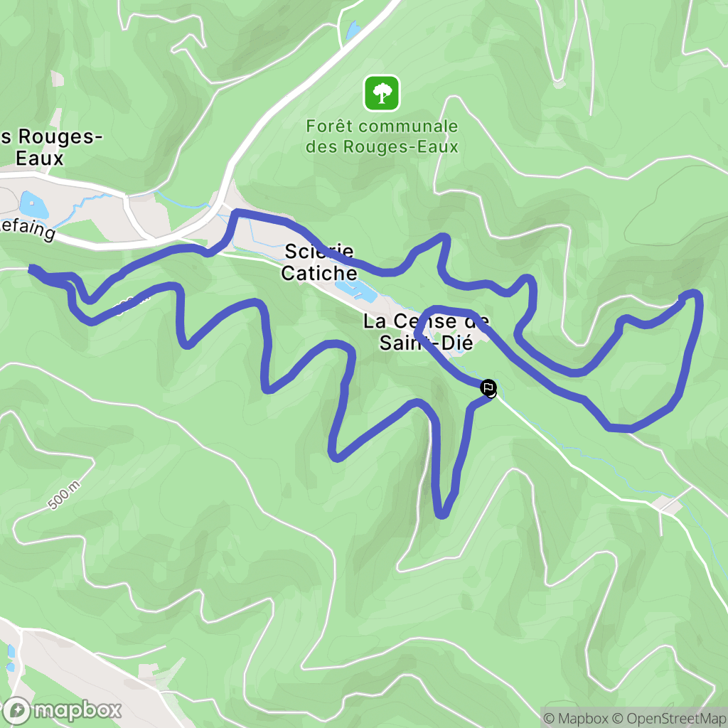Click the southernmost loop of the blue route
Screen dimensions: 728x728
point(441,513)
